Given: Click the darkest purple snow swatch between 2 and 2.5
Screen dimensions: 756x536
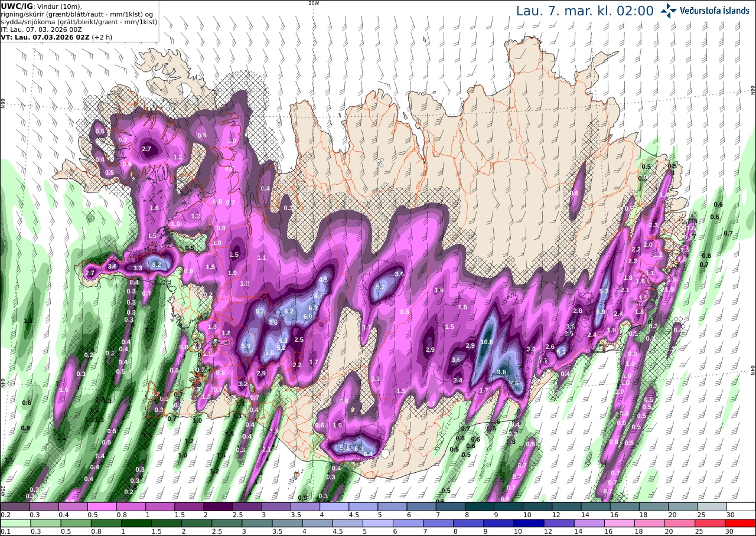Looking at the screenshot, I should (x=217, y=506).
